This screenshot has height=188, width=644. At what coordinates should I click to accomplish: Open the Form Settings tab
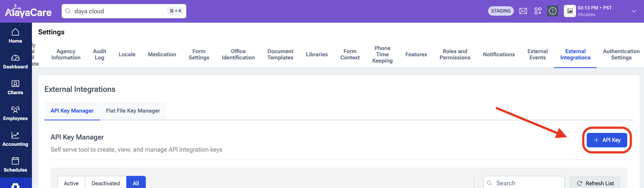coord(199,54)
